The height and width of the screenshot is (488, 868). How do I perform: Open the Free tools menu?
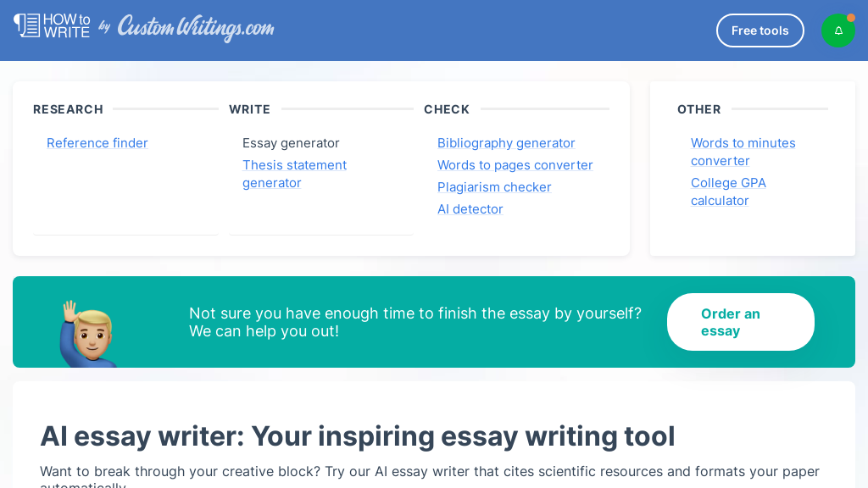(x=759, y=30)
